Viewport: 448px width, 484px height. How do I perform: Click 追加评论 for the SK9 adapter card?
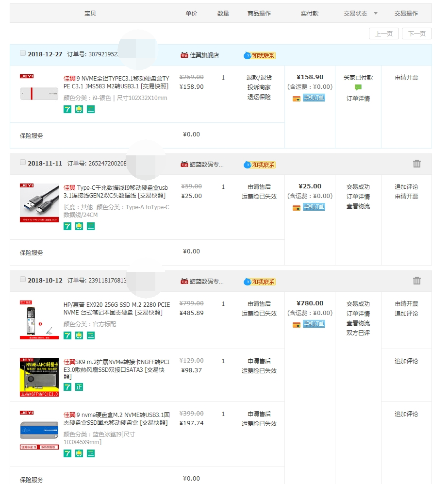406,361
